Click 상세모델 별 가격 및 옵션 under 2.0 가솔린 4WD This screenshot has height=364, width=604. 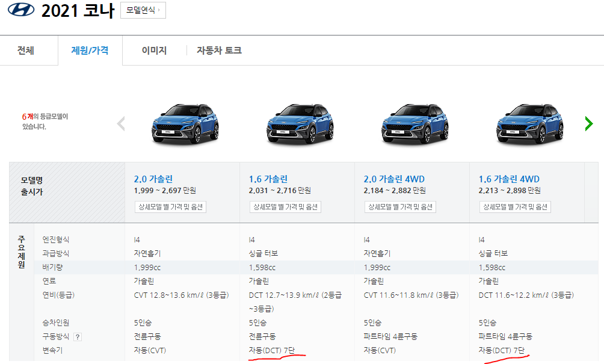pos(400,207)
